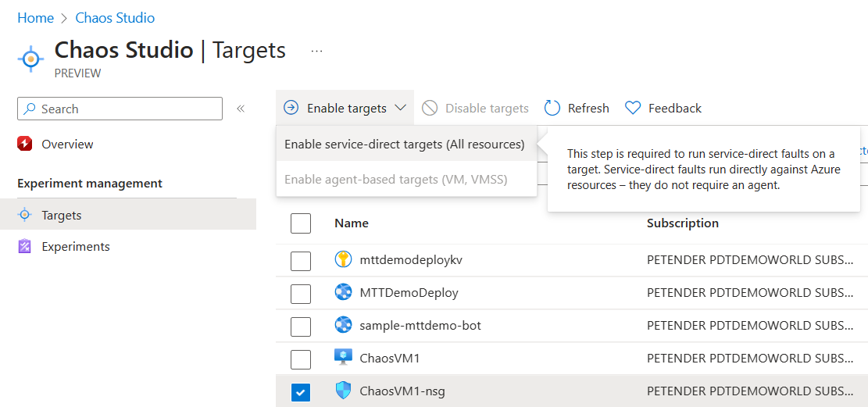
Task: Collapse the left sidebar with double chevron
Action: click(x=241, y=109)
